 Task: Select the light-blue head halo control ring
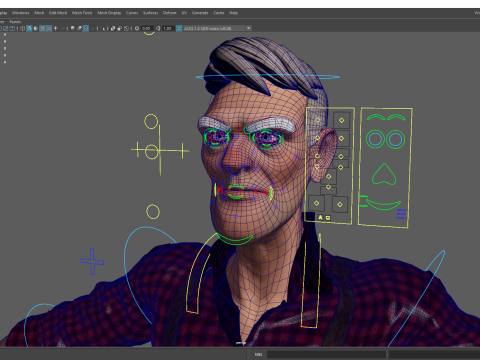click(x=268, y=77)
